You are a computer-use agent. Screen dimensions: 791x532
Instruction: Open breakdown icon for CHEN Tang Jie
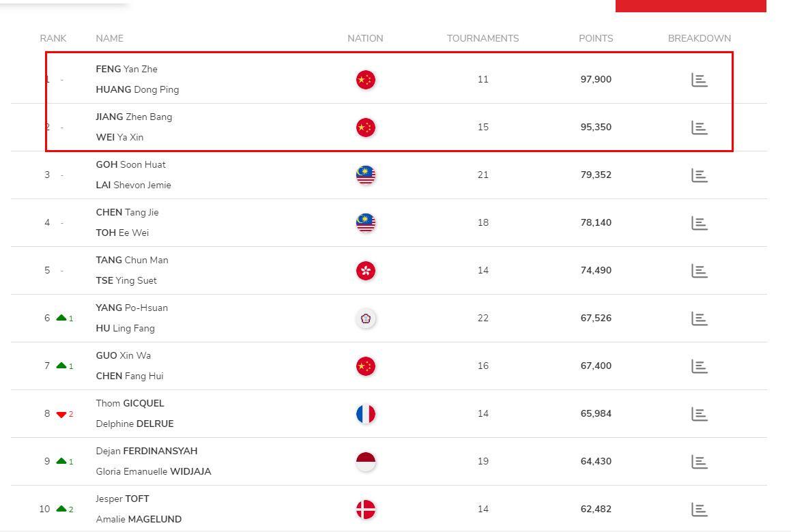(x=699, y=223)
